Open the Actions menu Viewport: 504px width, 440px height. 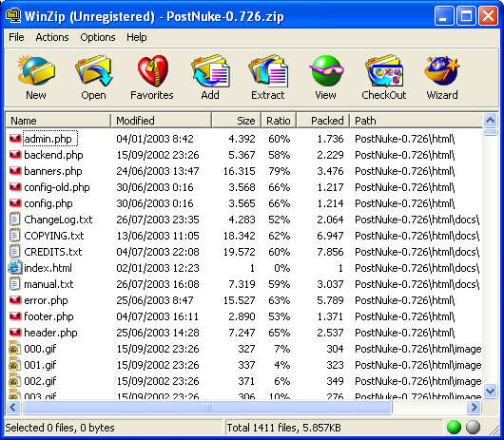pos(52,37)
